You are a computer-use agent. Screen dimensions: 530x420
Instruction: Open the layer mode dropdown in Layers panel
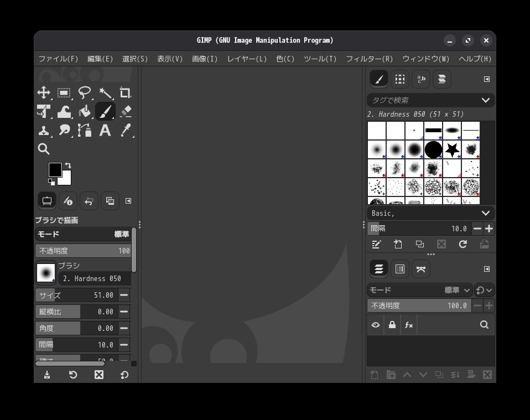pyautogui.click(x=419, y=290)
